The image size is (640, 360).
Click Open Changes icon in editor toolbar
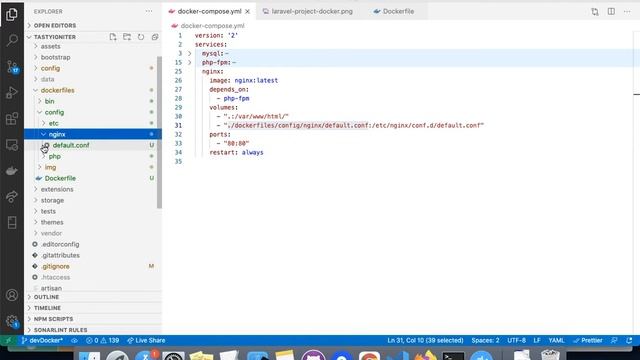[x=595, y=11]
